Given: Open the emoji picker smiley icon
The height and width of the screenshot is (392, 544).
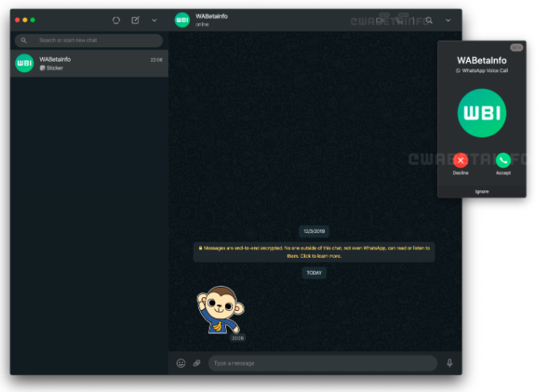Looking at the screenshot, I should pos(181,363).
